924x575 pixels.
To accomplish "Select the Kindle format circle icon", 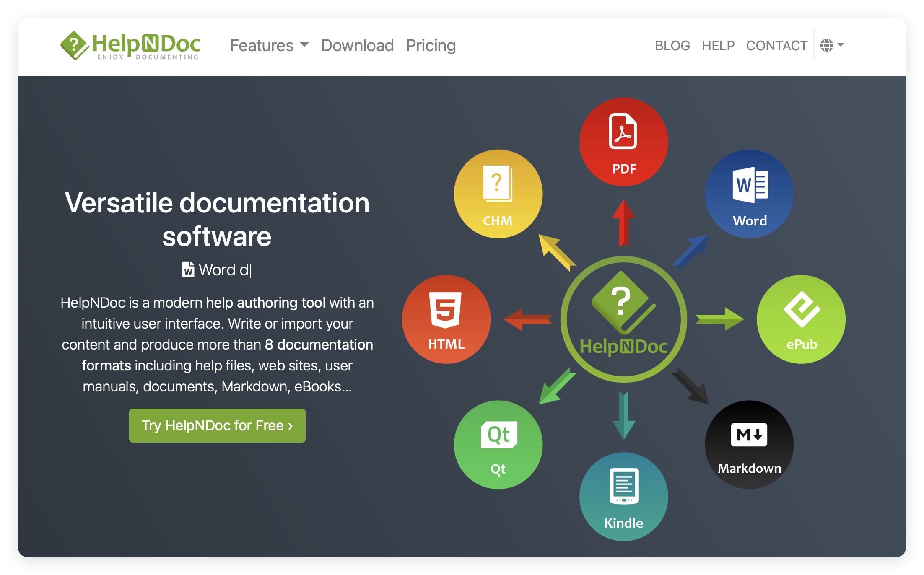I will (623, 496).
